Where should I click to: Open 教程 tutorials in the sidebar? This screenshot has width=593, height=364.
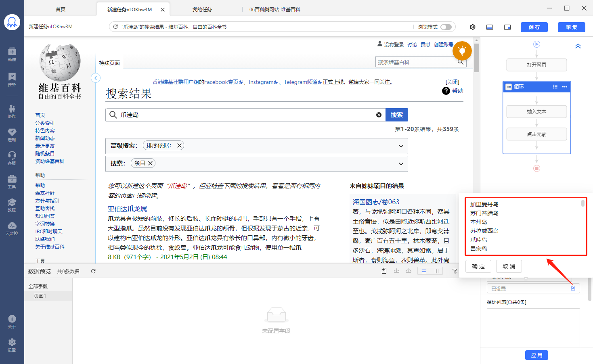12,205
